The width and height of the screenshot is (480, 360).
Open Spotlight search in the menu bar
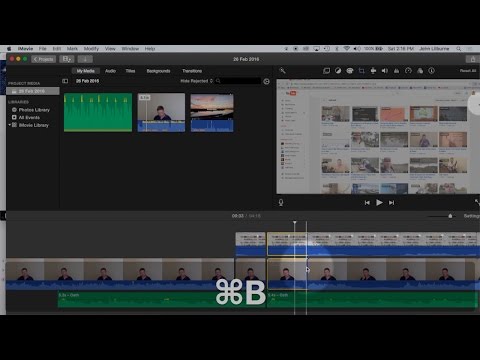click(459, 49)
